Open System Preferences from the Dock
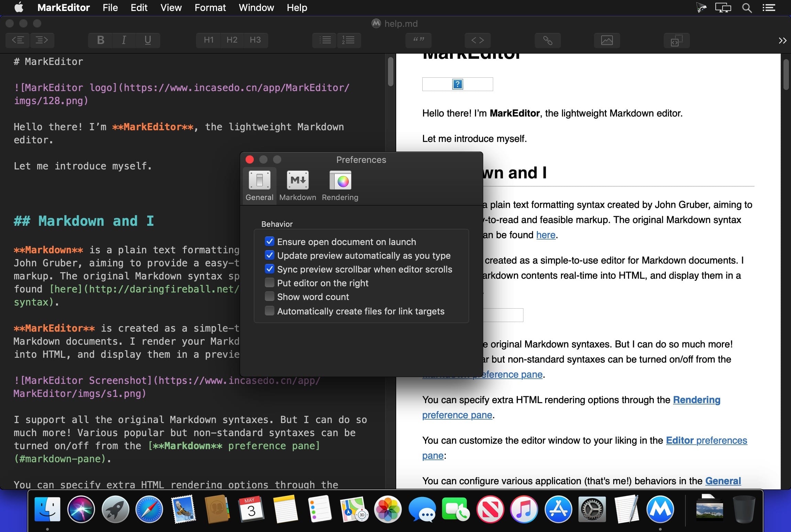 pos(592,509)
